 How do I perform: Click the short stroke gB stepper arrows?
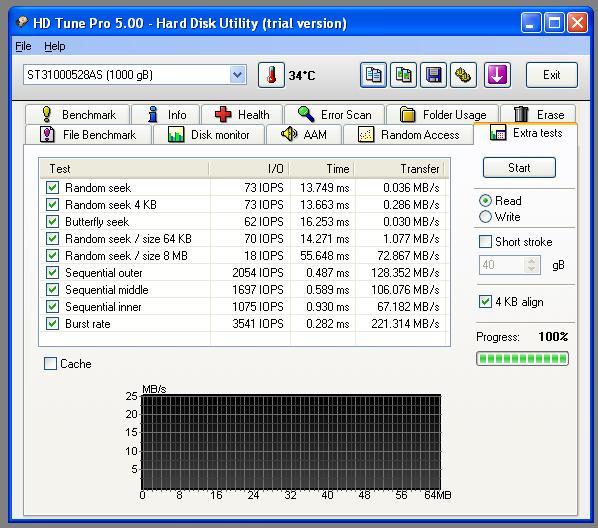pyautogui.click(x=532, y=265)
